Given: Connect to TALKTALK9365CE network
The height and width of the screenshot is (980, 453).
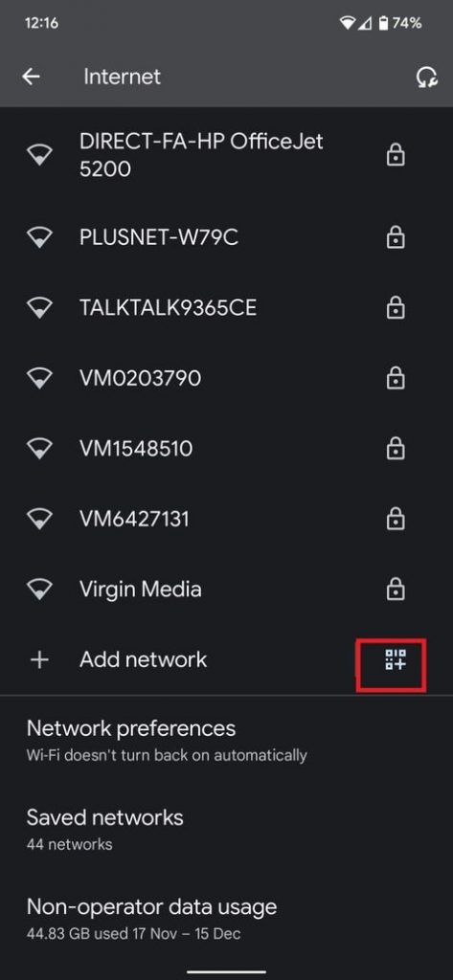Looking at the screenshot, I should [x=226, y=307].
